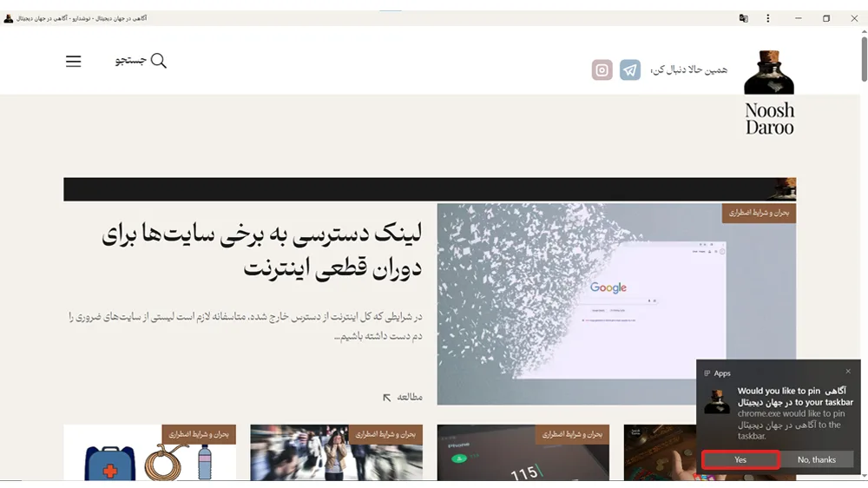Screen dimensions: 868x488
Task: Minimize the app window
Action: tap(799, 18)
